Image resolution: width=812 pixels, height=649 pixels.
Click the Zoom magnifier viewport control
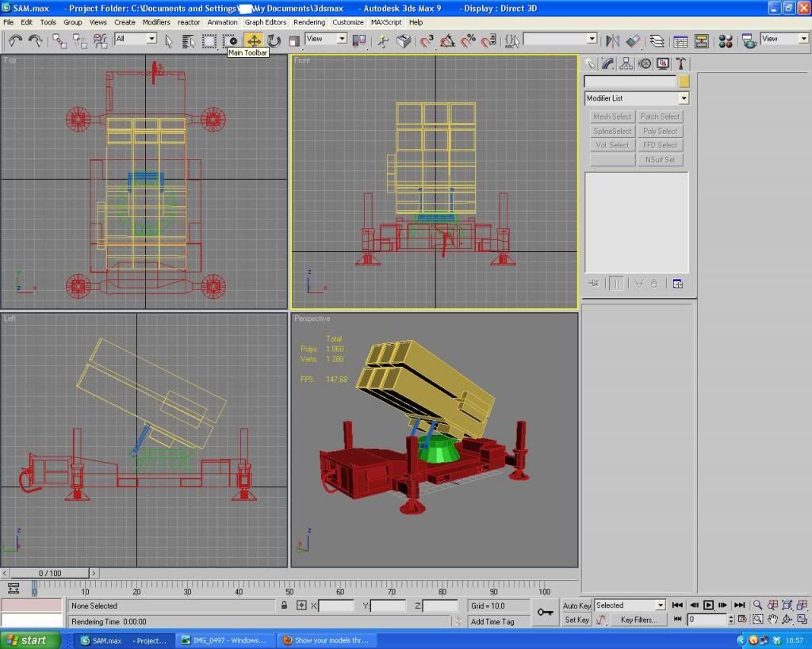758,605
